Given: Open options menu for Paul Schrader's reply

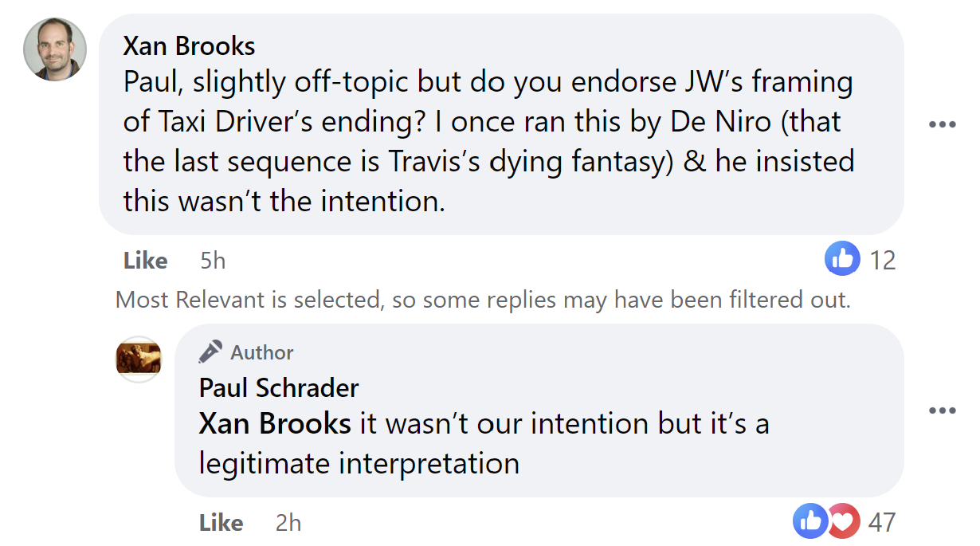Looking at the screenshot, I should click(x=942, y=410).
